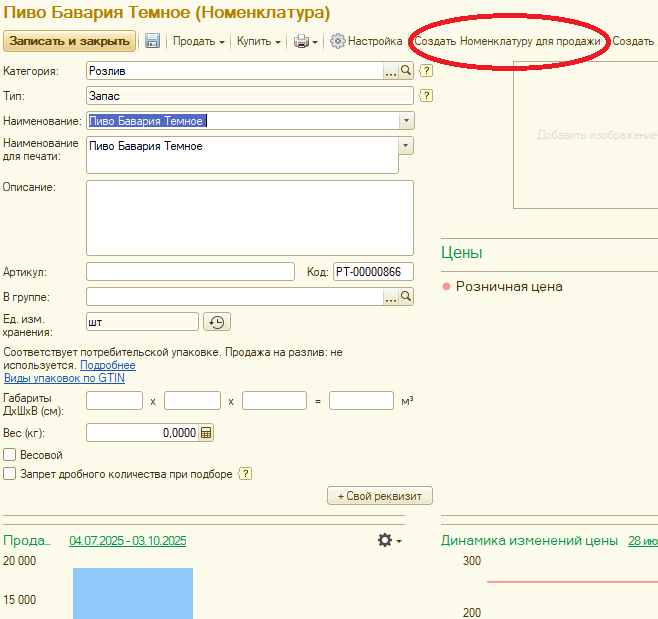Toggle the Весовой checkbox

pyautogui.click(x=9, y=454)
